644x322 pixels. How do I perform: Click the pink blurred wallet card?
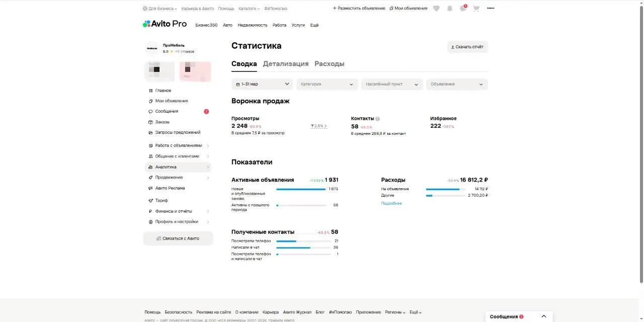195,71
